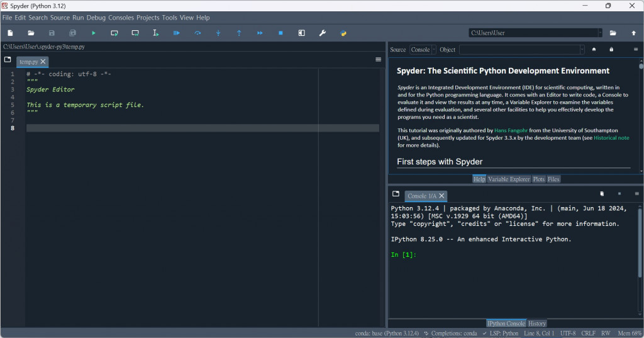Click the Object input field

point(519,50)
